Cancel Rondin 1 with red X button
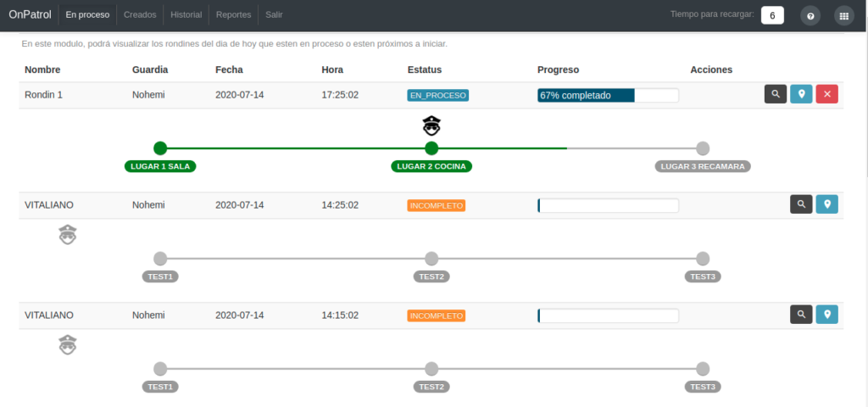 pyautogui.click(x=827, y=94)
